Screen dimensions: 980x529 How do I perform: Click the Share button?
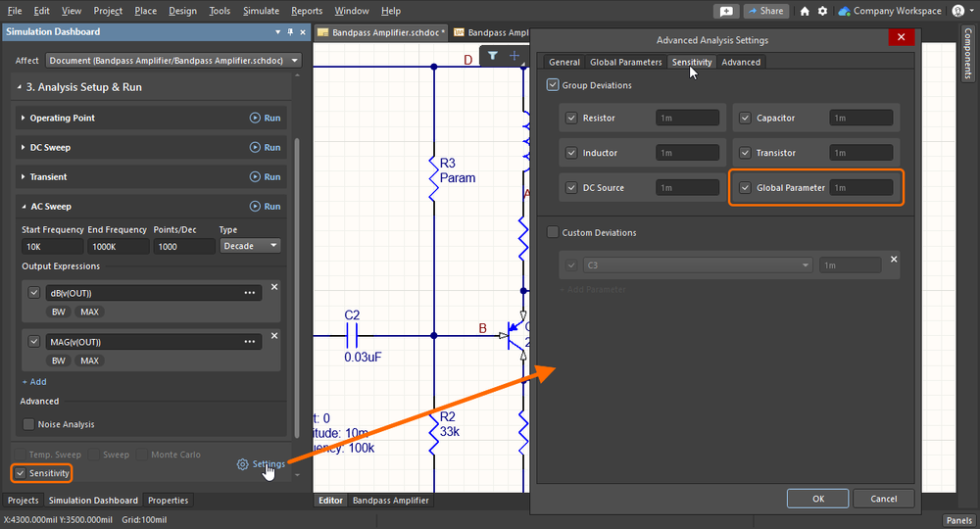tap(765, 11)
